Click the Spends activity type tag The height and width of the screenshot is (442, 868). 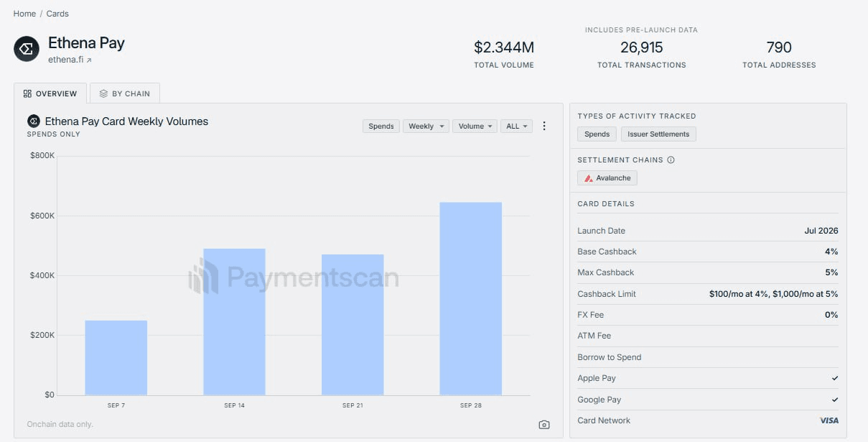pyautogui.click(x=597, y=134)
